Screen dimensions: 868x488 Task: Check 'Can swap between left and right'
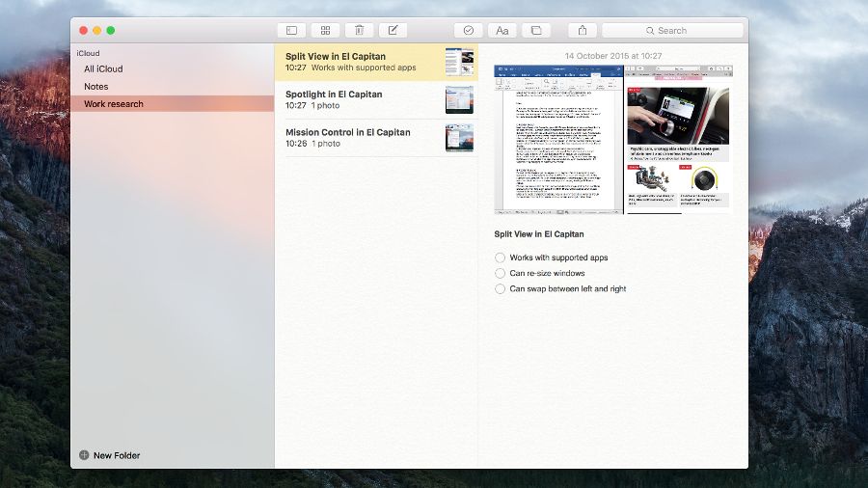pyautogui.click(x=500, y=288)
